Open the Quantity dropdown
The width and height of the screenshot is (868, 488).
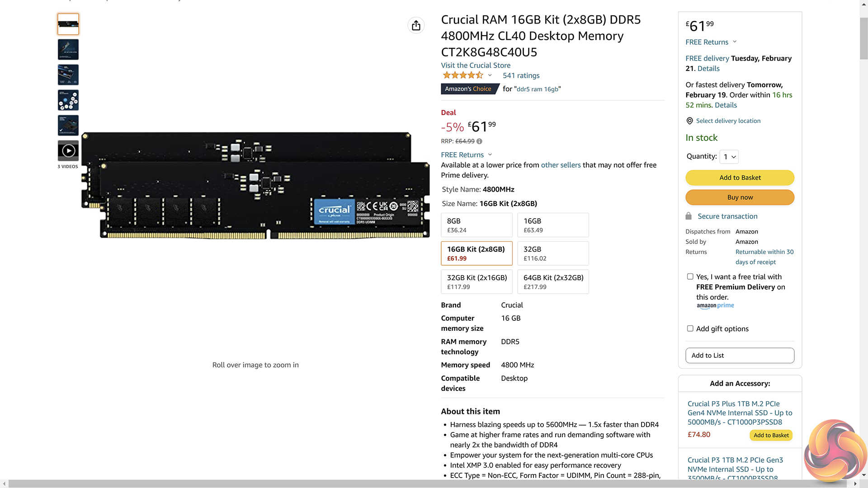[729, 157]
